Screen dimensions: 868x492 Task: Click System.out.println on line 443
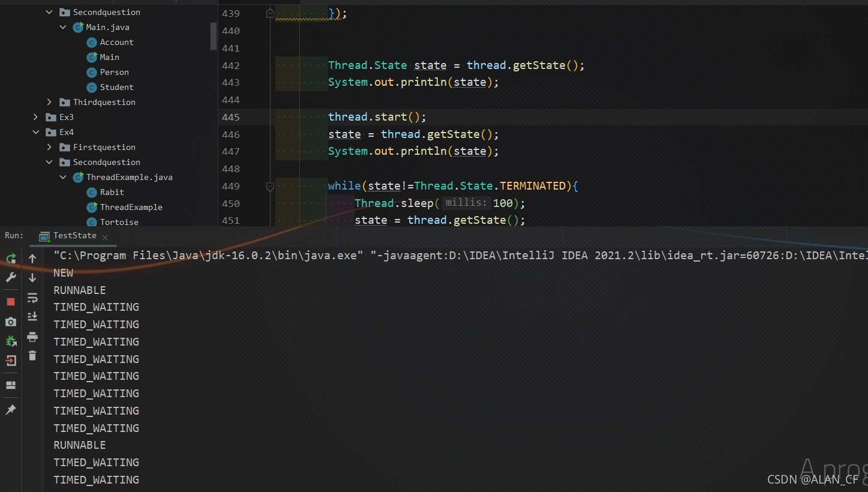click(388, 82)
